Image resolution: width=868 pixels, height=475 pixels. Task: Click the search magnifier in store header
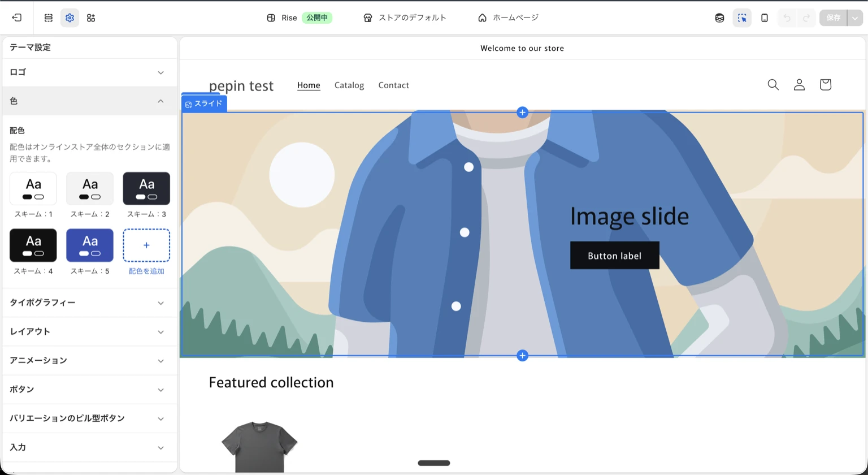773,85
